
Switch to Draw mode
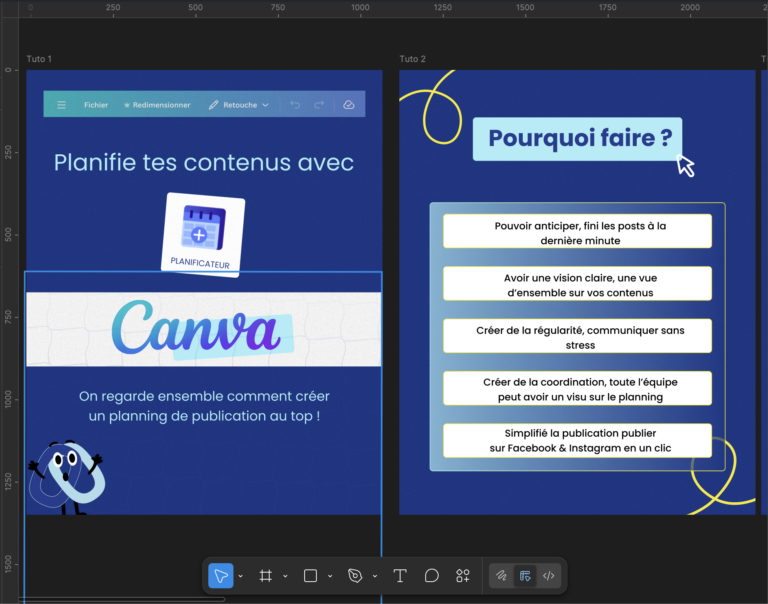(x=501, y=576)
